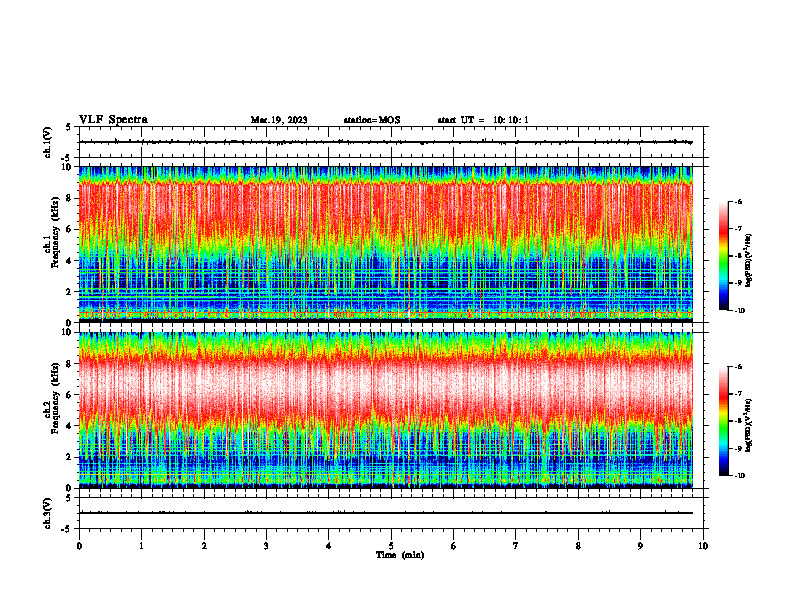Click time axis tick label "0"

coord(79,546)
